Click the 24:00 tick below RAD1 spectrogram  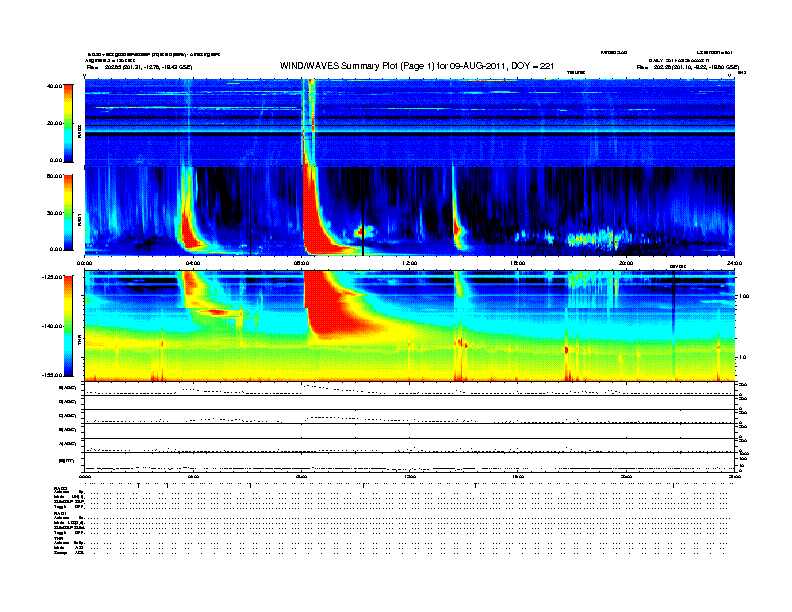(x=734, y=263)
